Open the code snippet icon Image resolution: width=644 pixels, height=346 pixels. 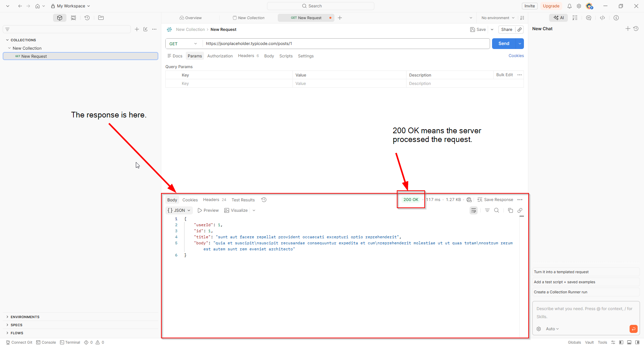[x=602, y=18]
